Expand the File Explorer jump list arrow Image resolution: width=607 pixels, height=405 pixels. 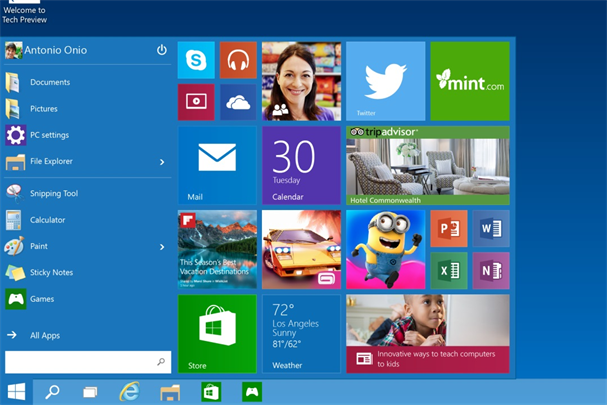(x=162, y=162)
